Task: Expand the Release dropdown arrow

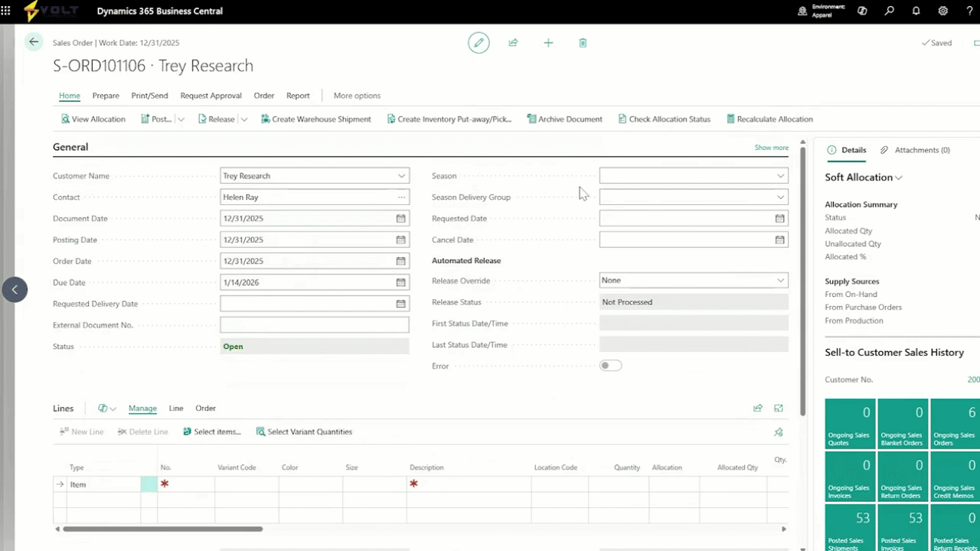Action: click(244, 119)
